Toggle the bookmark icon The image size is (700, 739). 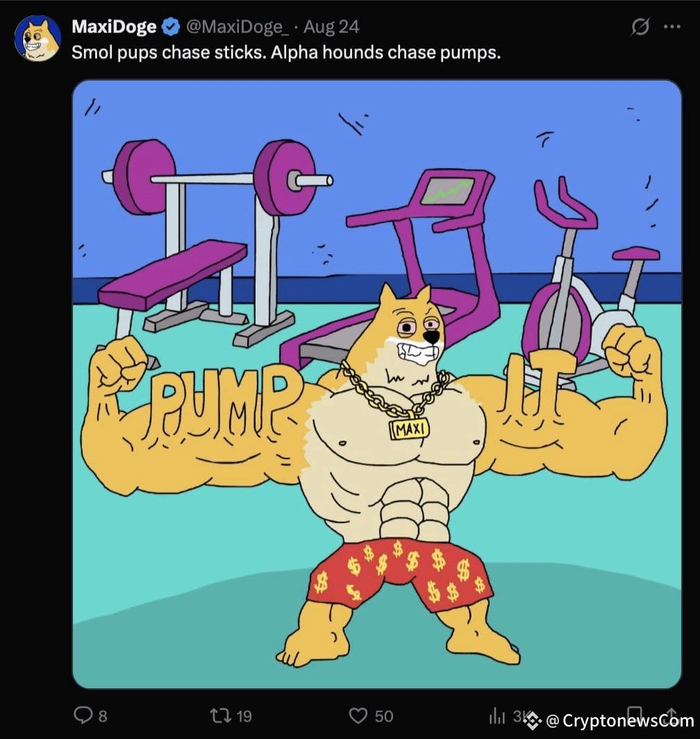[x=635, y=713]
